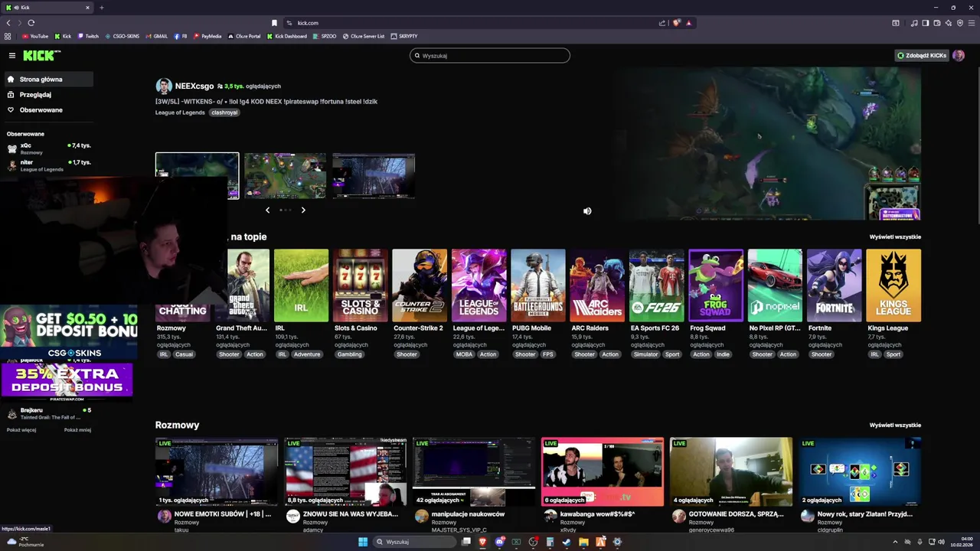This screenshot has width=980, height=551.
Task: Click the MOBA tag under League of Legends
Action: tap(464, 354)
